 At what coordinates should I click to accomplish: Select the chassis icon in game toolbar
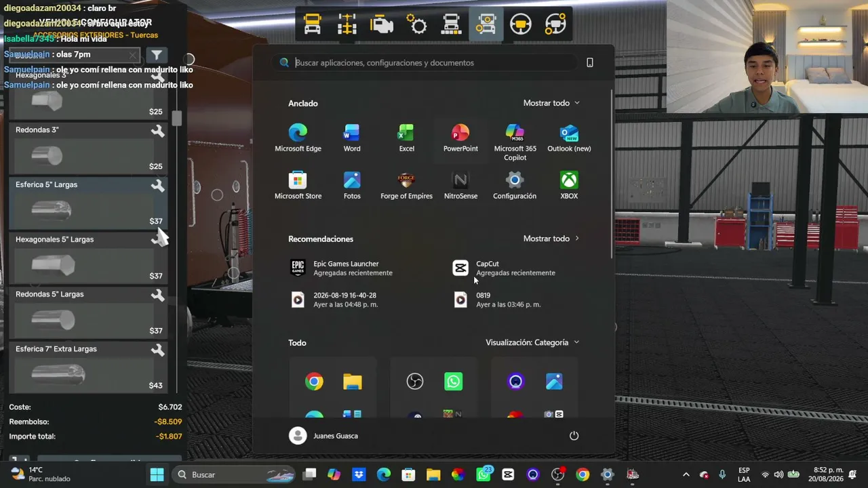(x=347, y=24)
